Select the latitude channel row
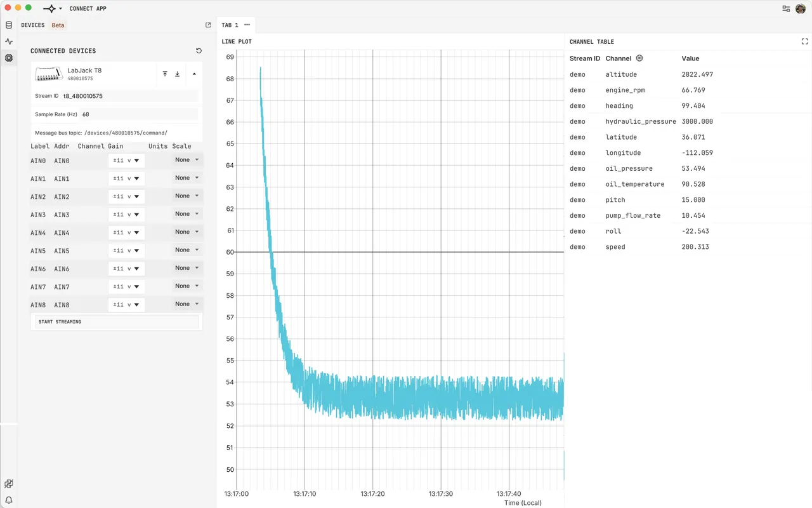This screenshot has width=812, height=508. 688,137
